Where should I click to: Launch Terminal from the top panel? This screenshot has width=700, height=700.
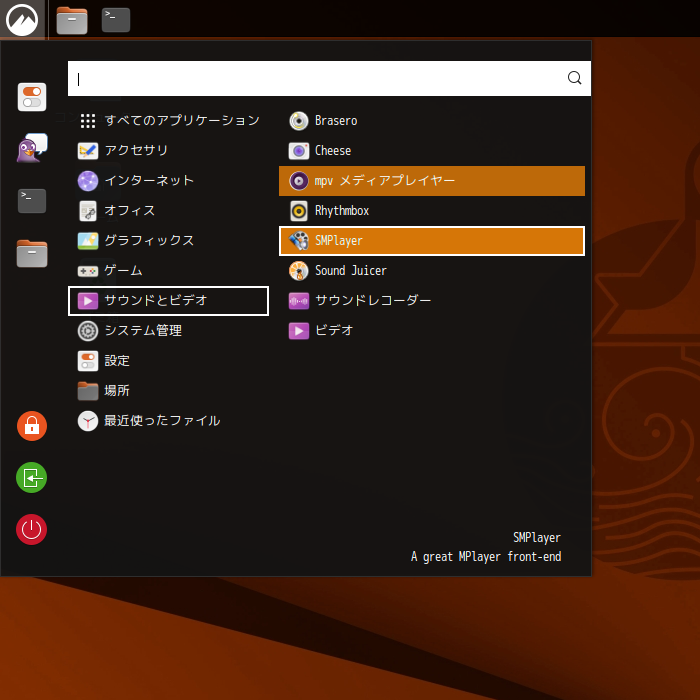pos(116,20)
